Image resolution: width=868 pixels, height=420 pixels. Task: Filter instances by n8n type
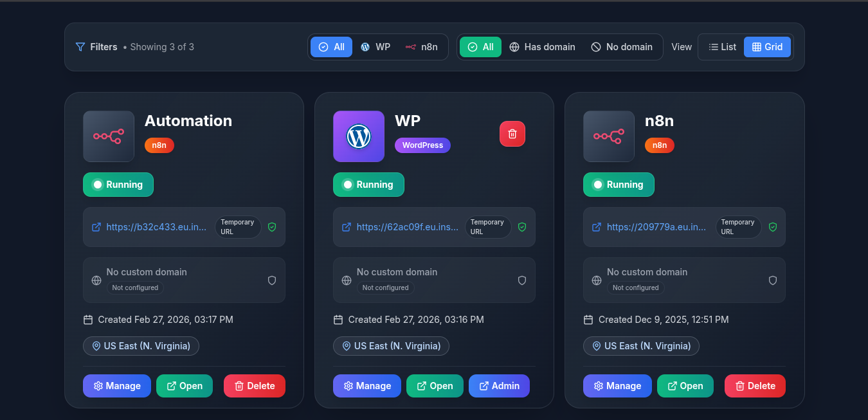tap(422, 47)
